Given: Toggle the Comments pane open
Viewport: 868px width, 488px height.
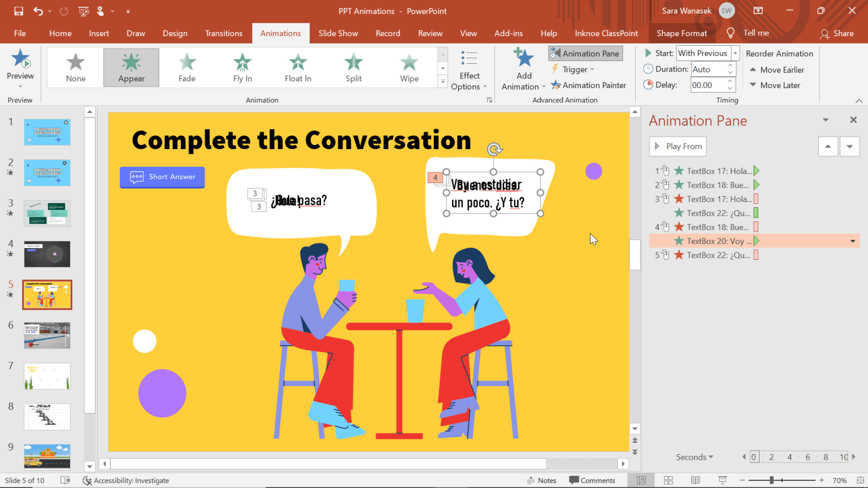Looking at the screenshot, I should 592,480.
